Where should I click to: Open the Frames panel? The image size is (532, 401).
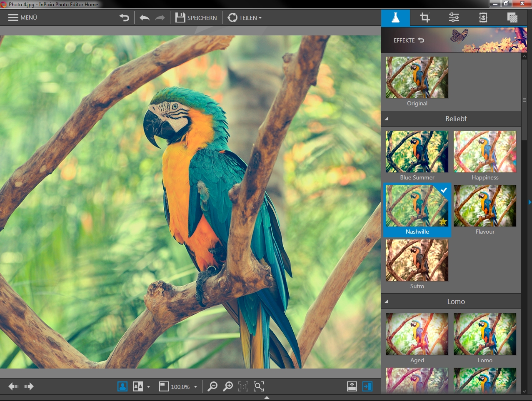483,17
